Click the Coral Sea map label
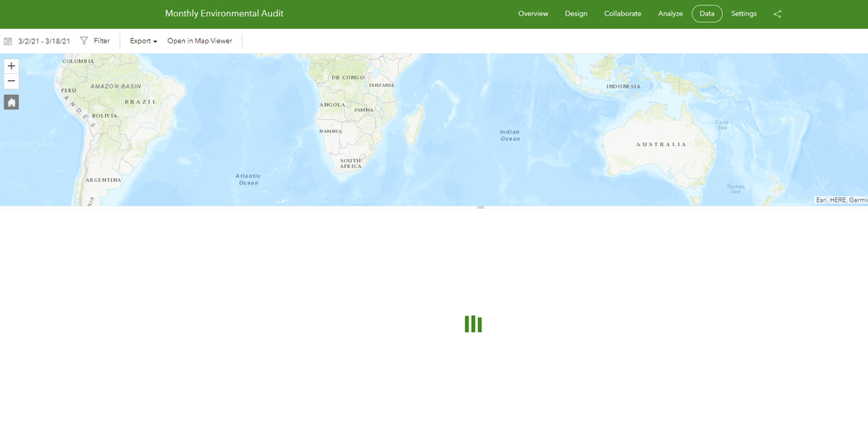The height and width of the screenshot is (421, 868). tap(722, 124)
